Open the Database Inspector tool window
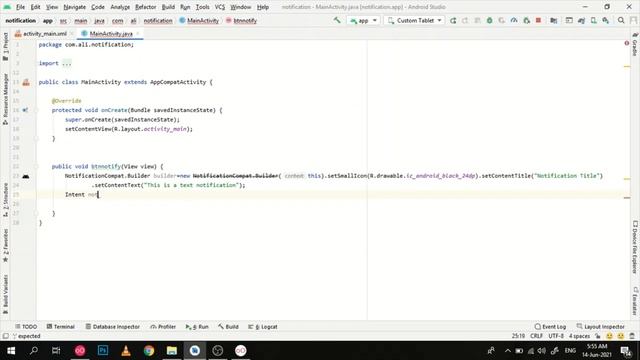Viewport: 640px width, 360px height. tap(113, 327)
